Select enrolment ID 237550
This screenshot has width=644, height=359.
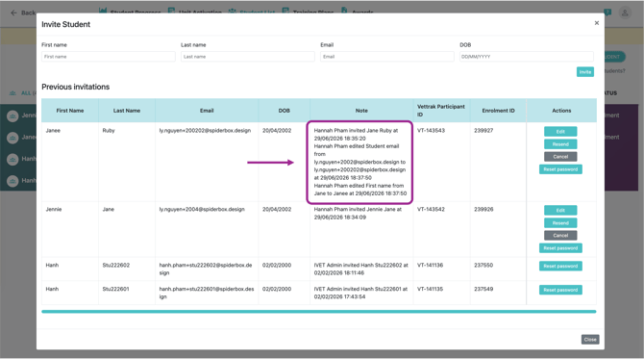point(483,266)
